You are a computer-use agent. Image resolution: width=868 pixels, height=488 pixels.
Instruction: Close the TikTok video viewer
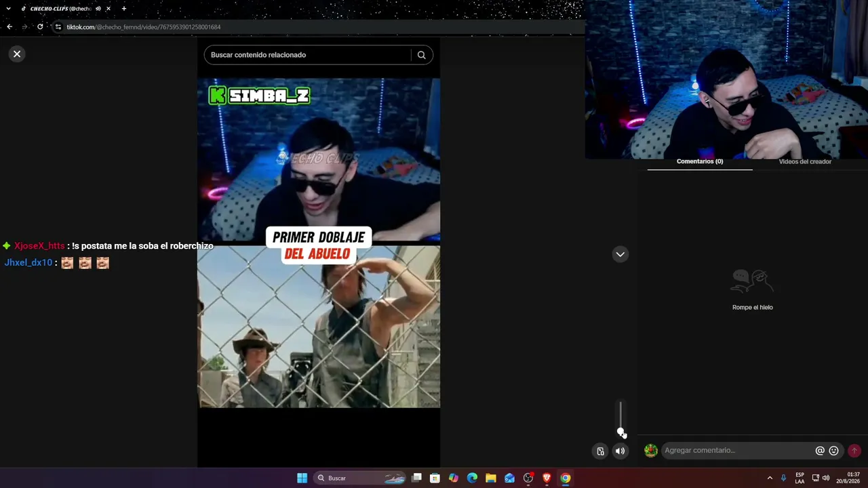pyautogui.click(x=17, y=54)
